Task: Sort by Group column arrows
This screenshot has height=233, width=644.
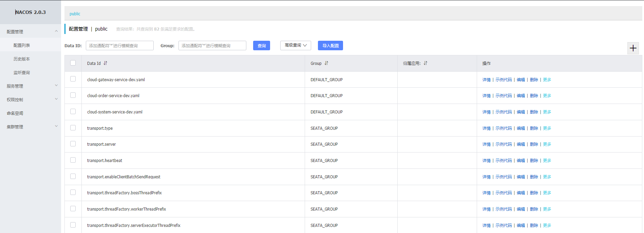Action: 326,63
